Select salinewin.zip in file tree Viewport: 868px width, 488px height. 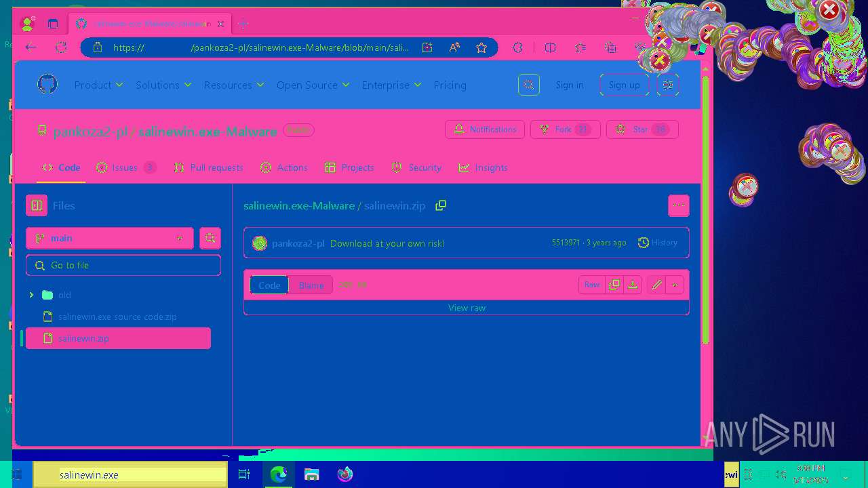(x=118, y=338)
